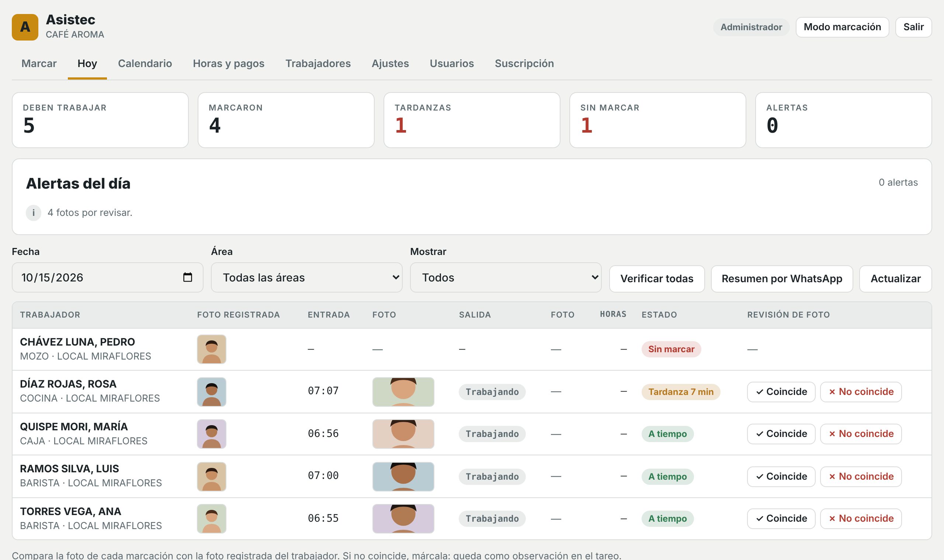
Task: Go to the Suscripción tab
Action: [x=524, y=63]
